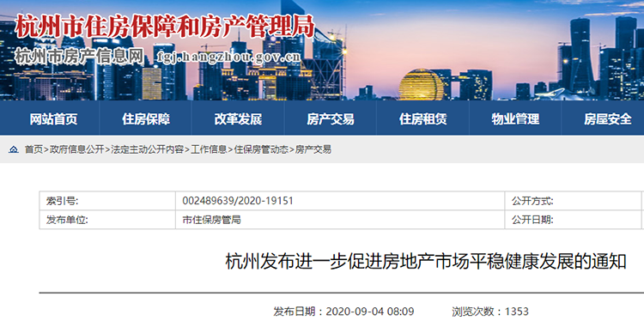
Task: Open the 网站首页 navigation tab
Action: click(53, 119)
